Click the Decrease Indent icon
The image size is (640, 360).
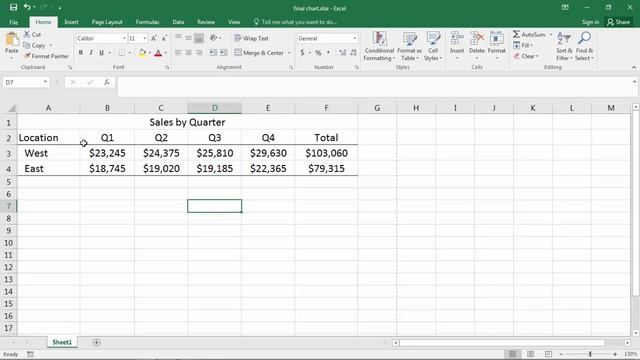click(x=213, y=53)
